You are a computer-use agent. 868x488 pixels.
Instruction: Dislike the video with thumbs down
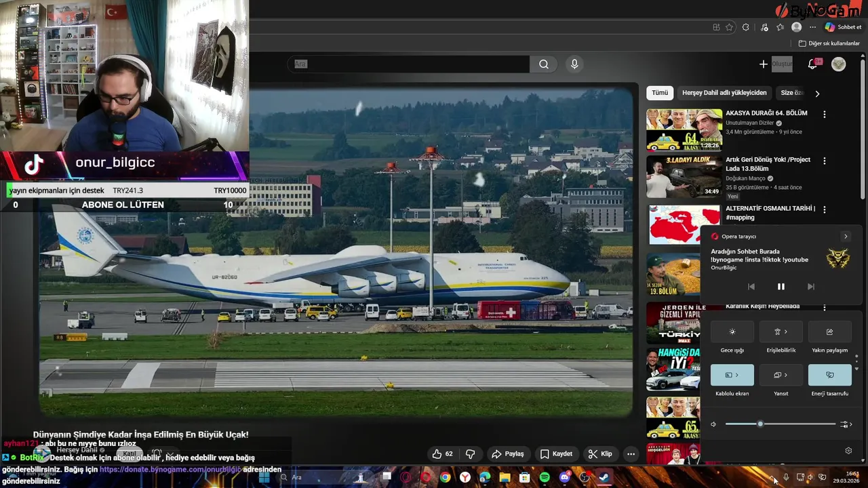tap(470, 454)
